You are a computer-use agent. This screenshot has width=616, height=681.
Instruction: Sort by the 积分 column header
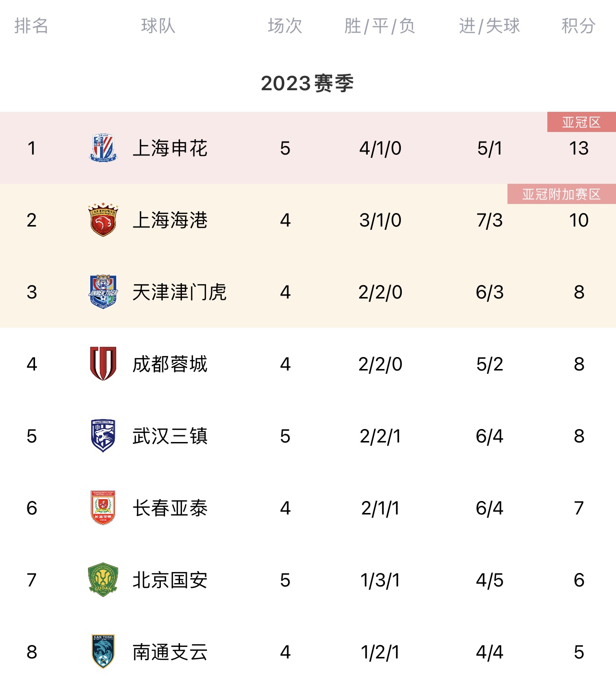pyautogui.click(x=579, y=26)
